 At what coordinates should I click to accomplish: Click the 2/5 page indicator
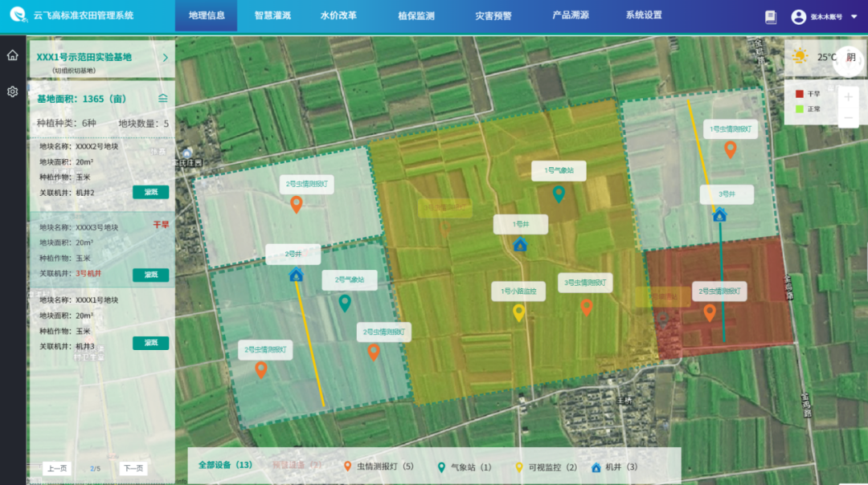pos(95,469)
